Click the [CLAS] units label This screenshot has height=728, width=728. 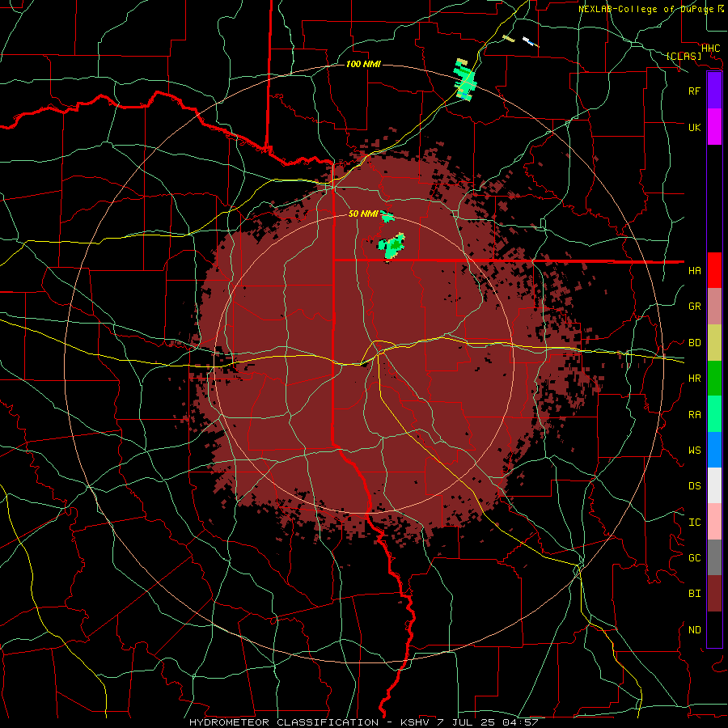pos(684,56)
